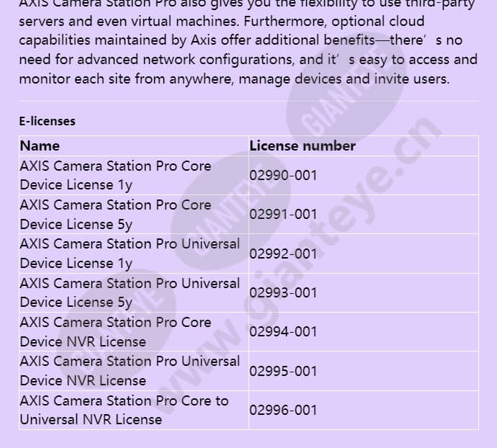Select Pro Universal Device License 5y row name

pos(130,292)
